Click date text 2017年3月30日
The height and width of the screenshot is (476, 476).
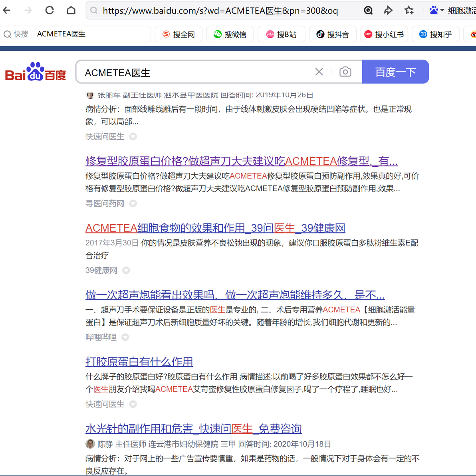point(112,243)
